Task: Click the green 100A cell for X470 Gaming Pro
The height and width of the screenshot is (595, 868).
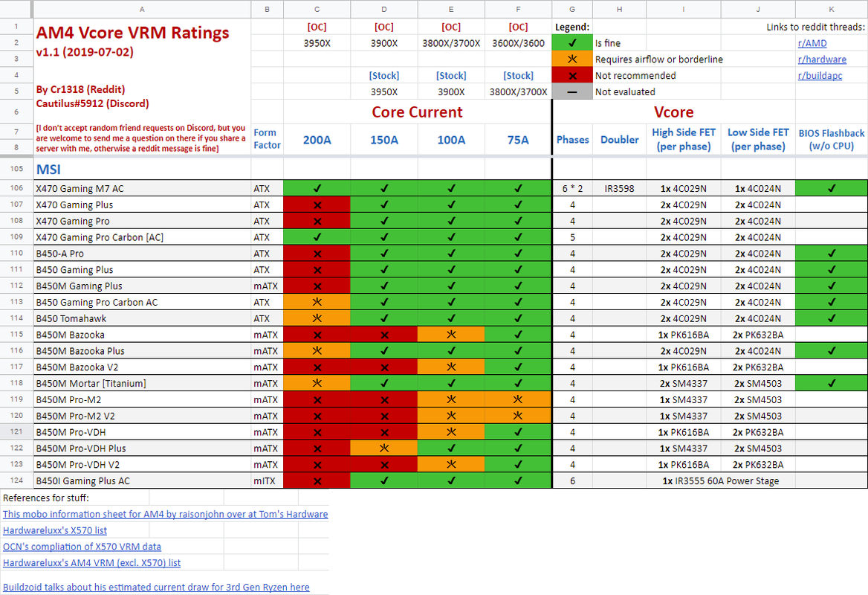Action: click(451, 221)
